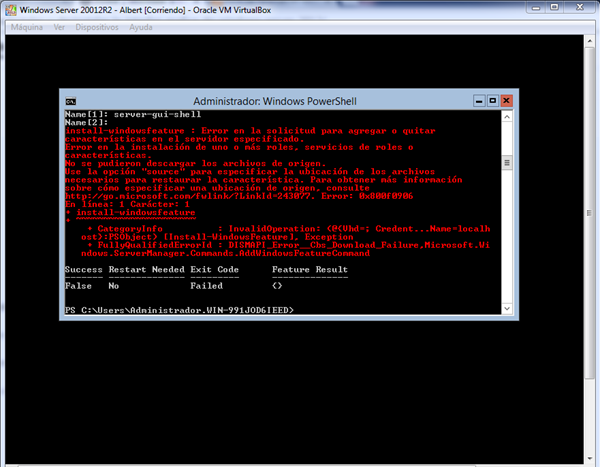
Task: Click the go.microsoft.com fwlink URL text
Action: click(x=190, y=196)
